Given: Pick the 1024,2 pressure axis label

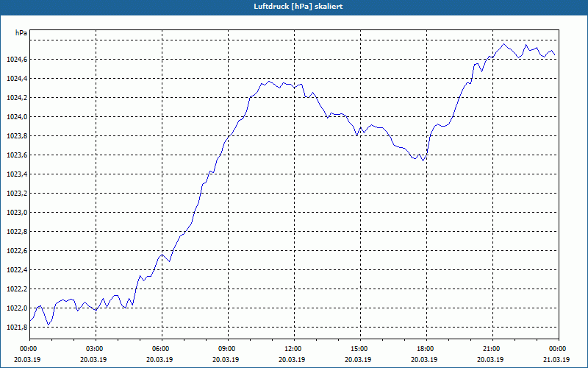Looking at the screenshot, I should (17, 98).
